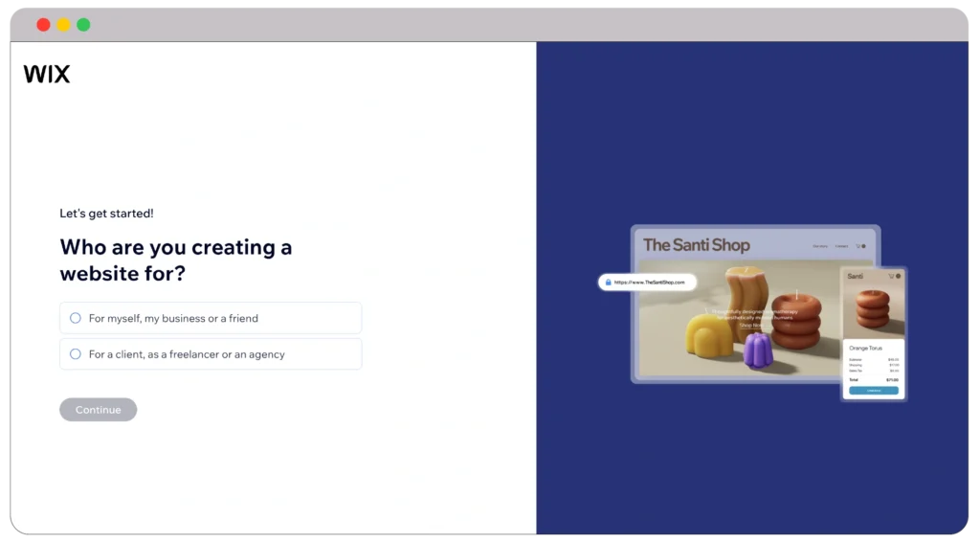This screenshot has height=543, width=980.
Task: Click the blue Checkout button in mobile preview
Action: coord(873,391)
